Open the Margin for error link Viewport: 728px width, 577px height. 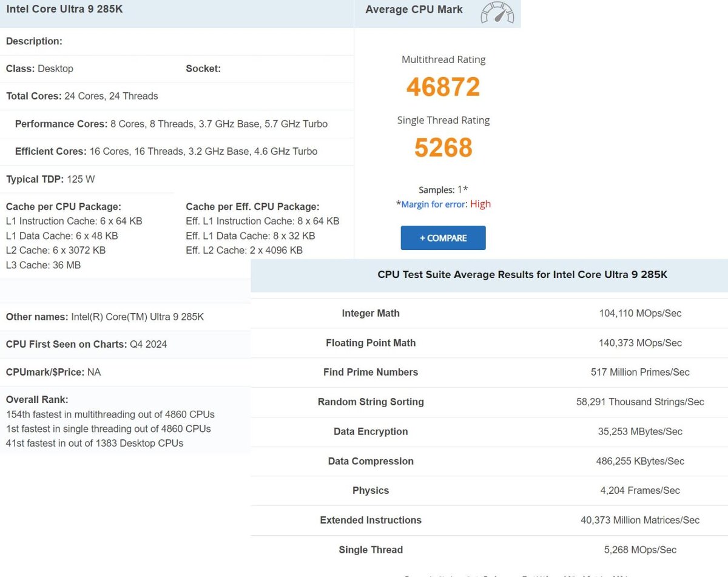[434, 204]
